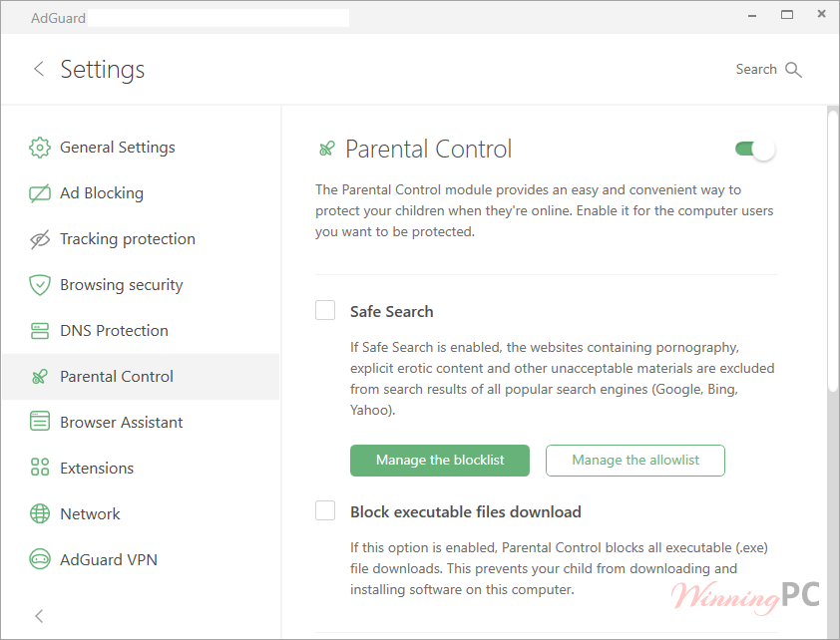The width and height of the screenshot is (840, 640).
Task: Click the Parental Control kite icon in sidebar
Action: 40,376
